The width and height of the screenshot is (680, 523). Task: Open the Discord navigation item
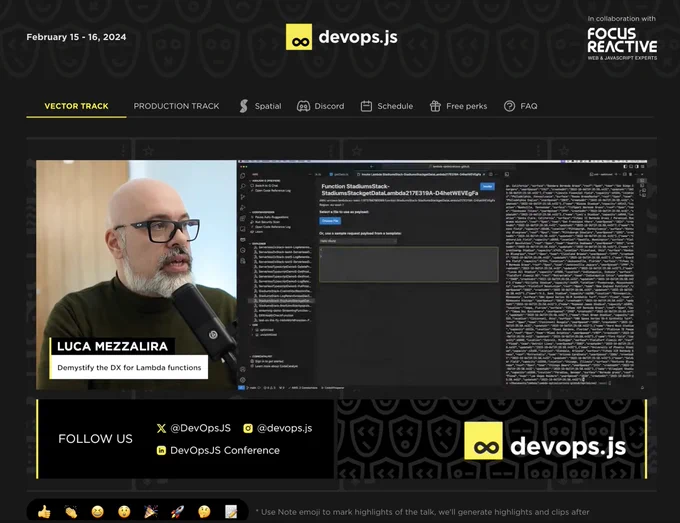[320, 106]
